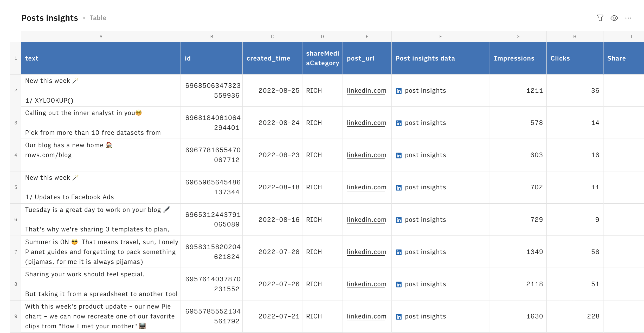
Task: Click the Table type label
Action: click(98, 18)
